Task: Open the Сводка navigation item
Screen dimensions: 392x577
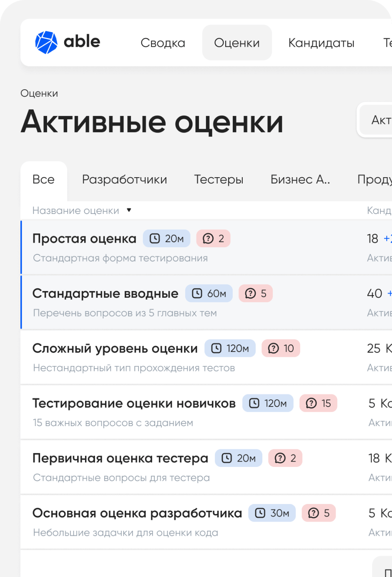Action: click(163, 43)
